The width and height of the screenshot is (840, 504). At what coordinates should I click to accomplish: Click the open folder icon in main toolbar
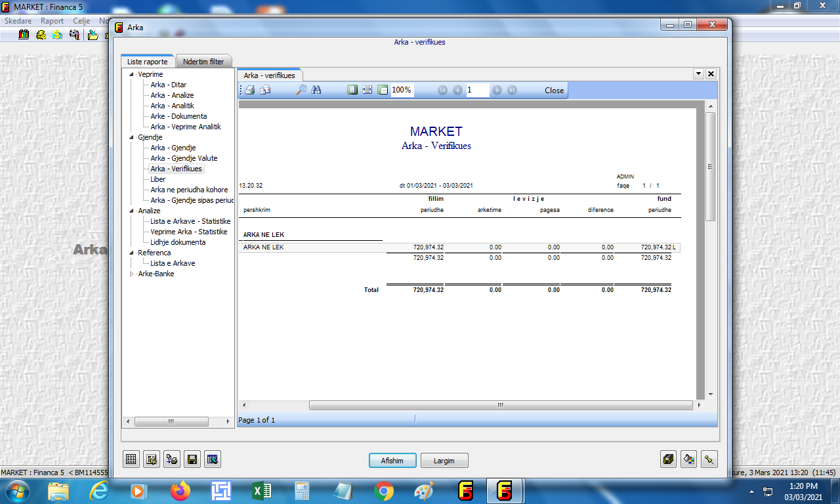pos(93,35)
